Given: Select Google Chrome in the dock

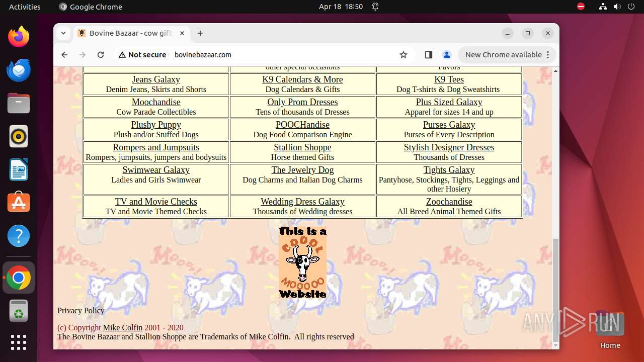Looking at the screenshot, I should tap(19, 278).
